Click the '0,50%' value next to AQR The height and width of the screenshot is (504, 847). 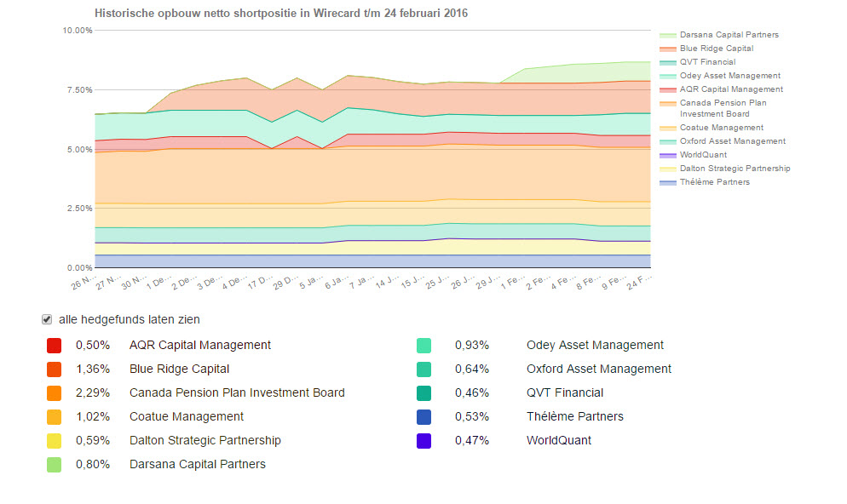92,345
